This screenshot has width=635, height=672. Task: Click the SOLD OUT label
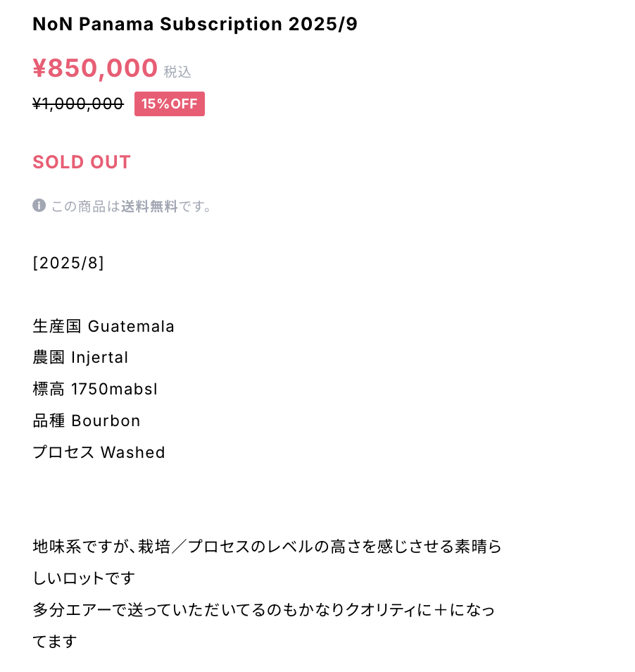pyautogui.click(x=82, y=162)
